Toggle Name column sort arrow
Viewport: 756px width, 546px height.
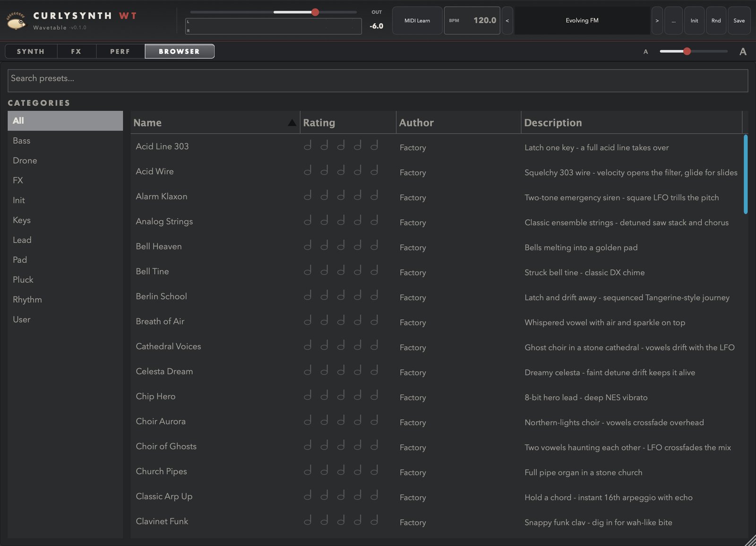(292, 123)
